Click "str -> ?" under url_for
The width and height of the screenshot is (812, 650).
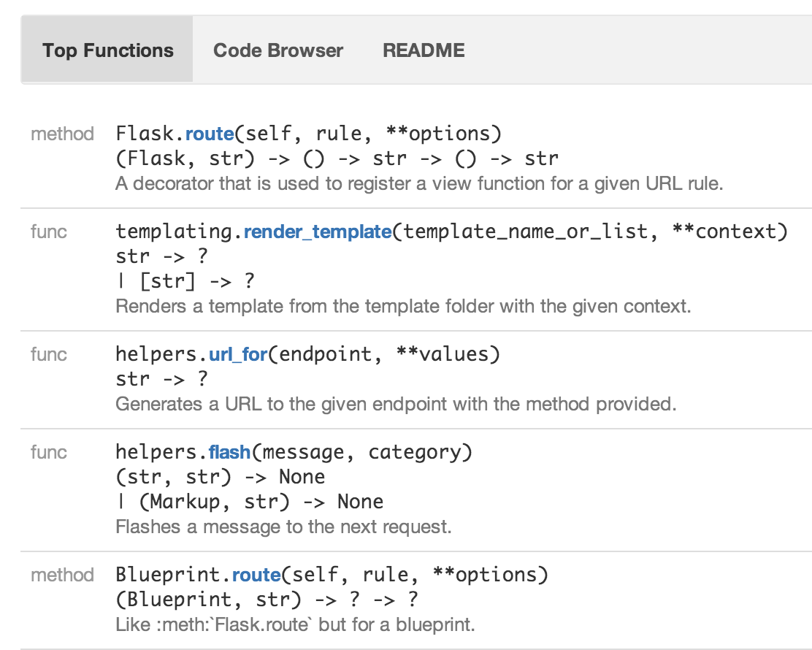pos(161,379)
